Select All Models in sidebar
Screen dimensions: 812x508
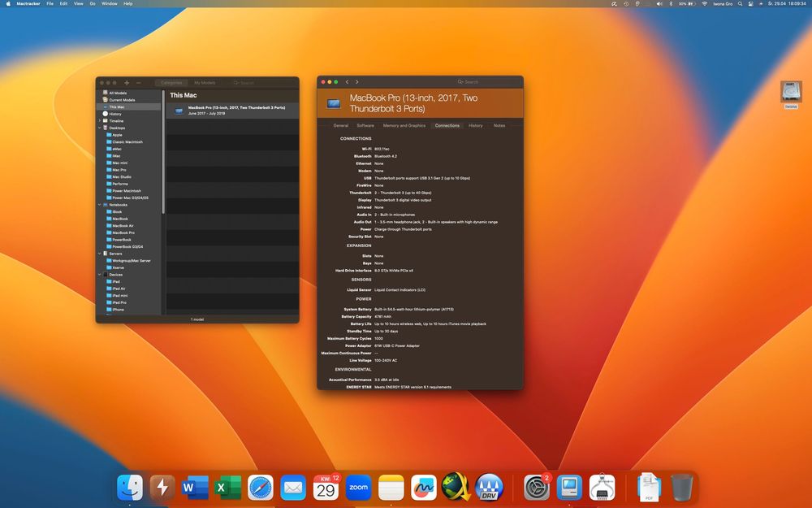(118, 93)
